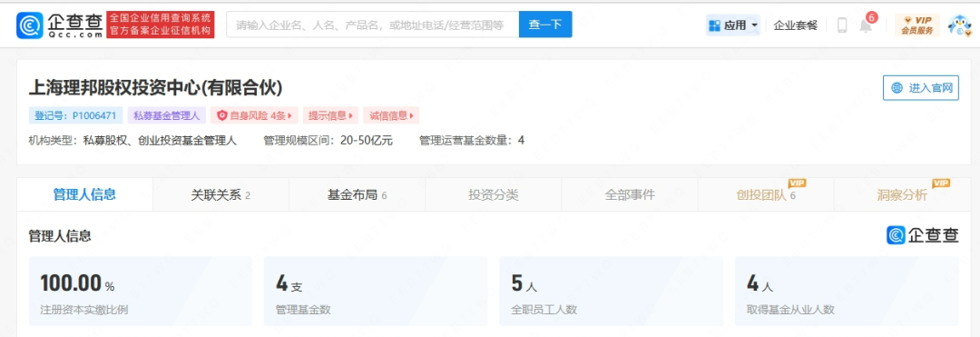The height and width of the screenshot is (337, 980).
Task: Click the Qcc.com logo
Action: 59,25
